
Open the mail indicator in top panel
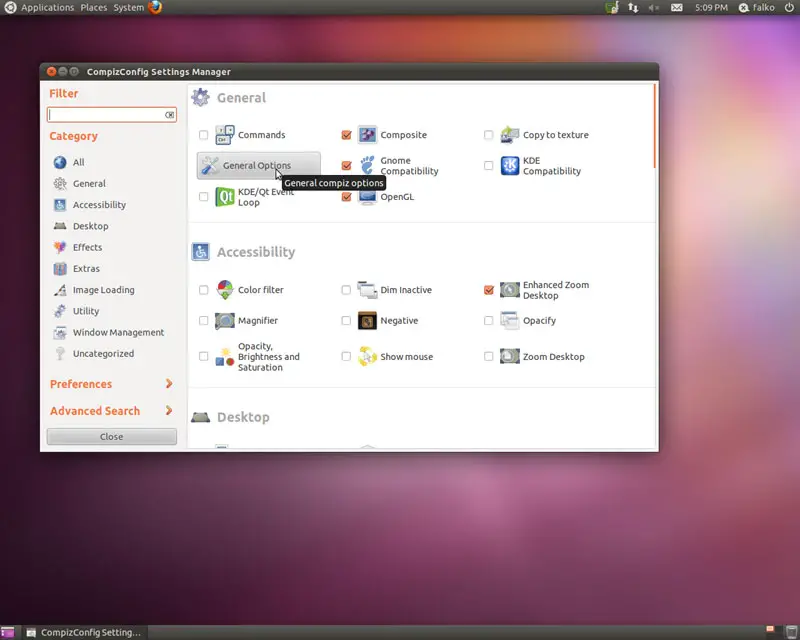(677, 8)
